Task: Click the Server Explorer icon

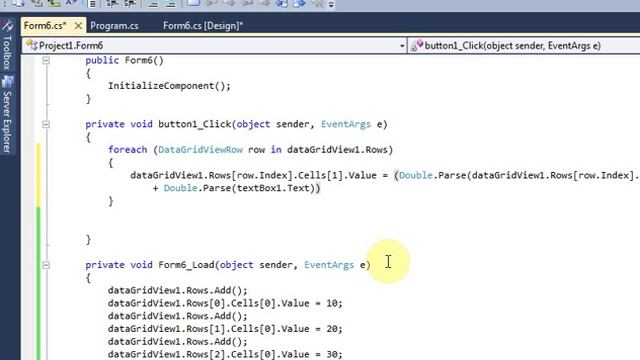Action: [7, 82]
